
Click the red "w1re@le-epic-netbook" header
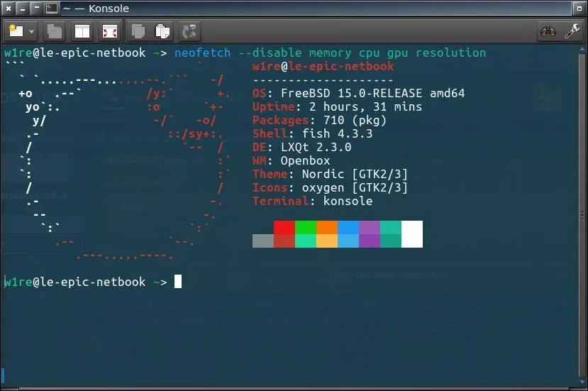tap(323, 67)
